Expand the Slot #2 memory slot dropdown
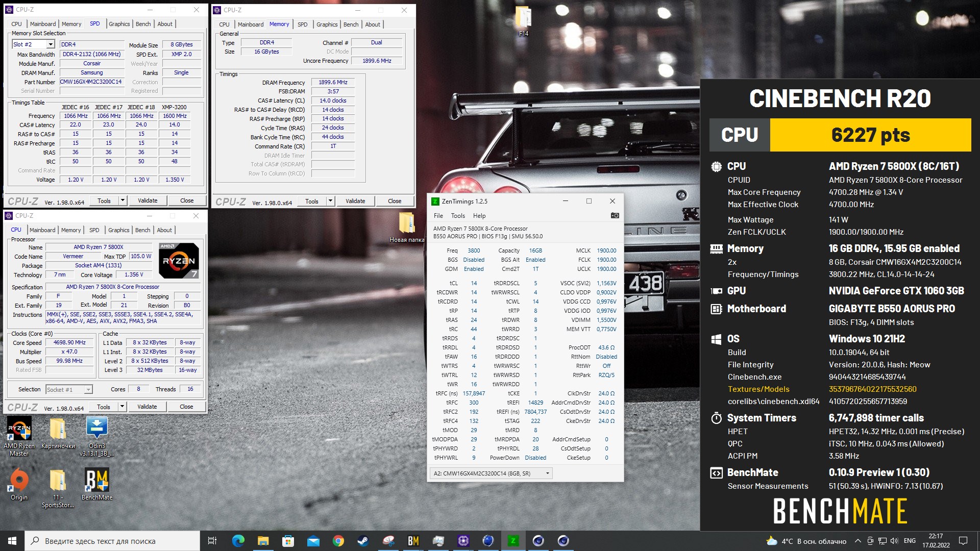The image size is (980, 551). coord(51,44)
